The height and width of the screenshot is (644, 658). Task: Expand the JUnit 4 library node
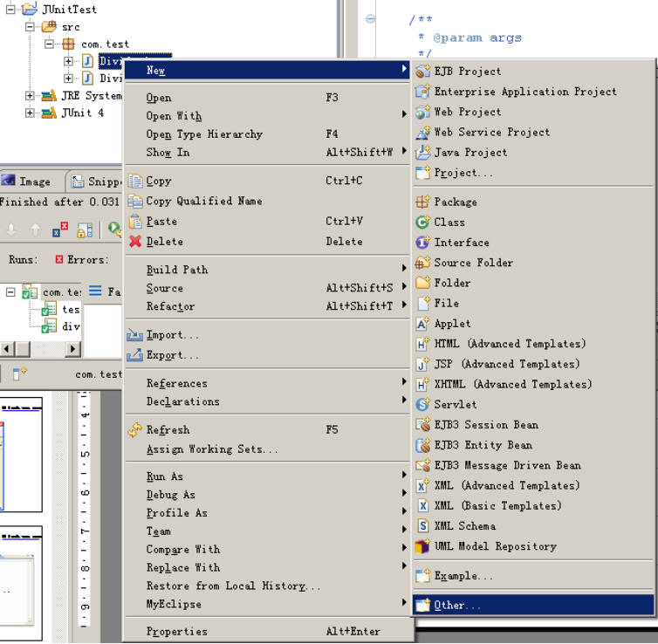click(x=30, y=113)
